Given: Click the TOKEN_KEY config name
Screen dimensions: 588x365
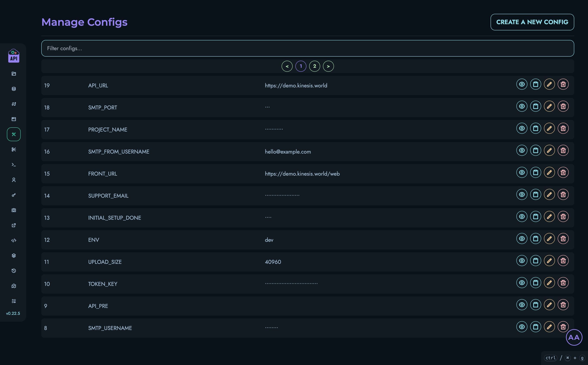Looking at the screenshot, I should click(103, 284).
